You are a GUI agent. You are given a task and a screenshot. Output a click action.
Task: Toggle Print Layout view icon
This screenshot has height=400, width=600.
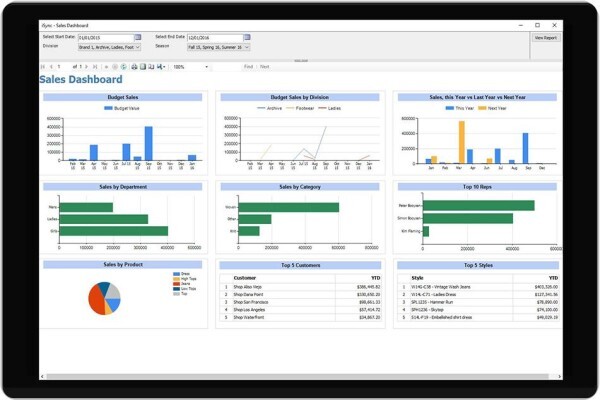point(143,67)
